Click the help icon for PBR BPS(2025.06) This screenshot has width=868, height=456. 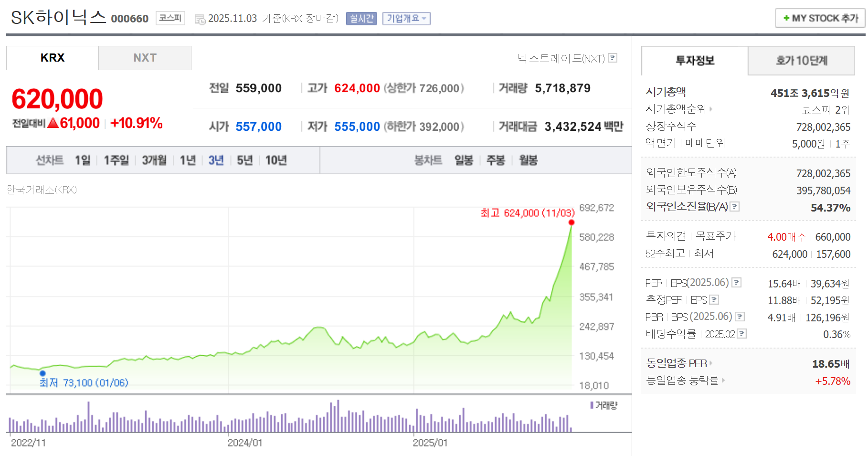(740, 317)
